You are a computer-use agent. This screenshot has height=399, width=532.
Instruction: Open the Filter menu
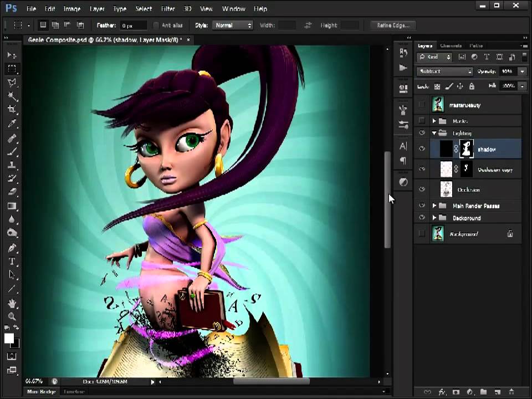[x=167, y=9]
